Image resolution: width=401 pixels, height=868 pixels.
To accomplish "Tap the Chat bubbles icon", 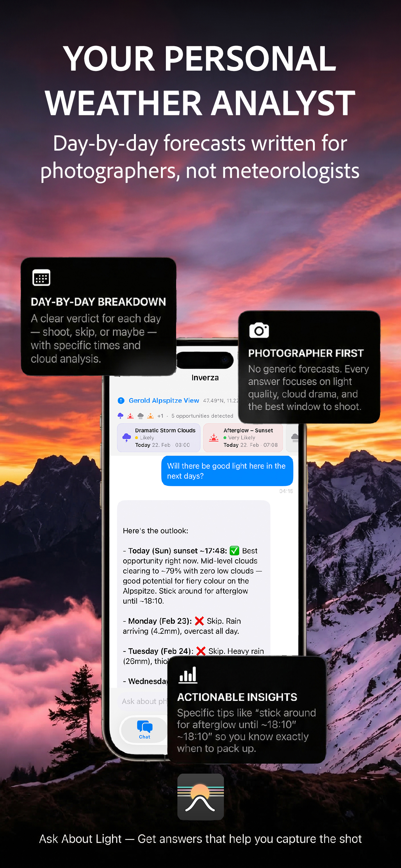I will click(145, 727).
